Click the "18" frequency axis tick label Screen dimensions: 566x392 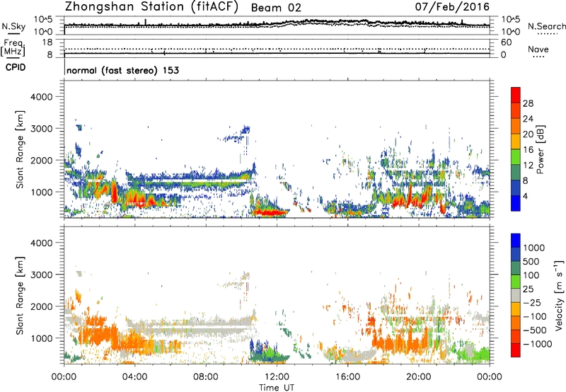point(47,42)
